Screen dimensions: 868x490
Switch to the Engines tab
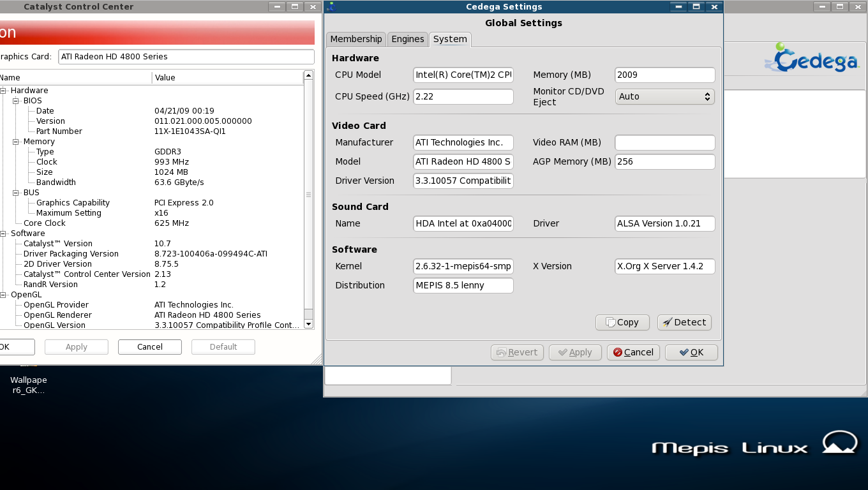point(407,39)
